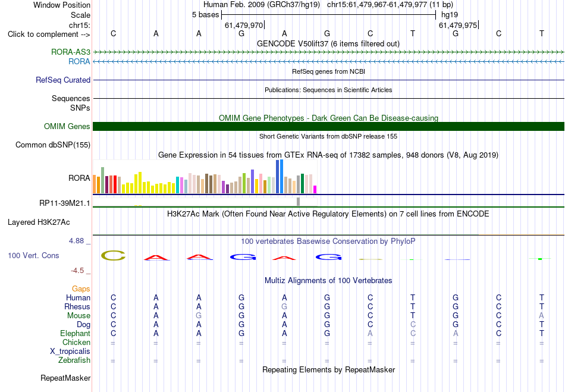Click the "Human" species label
Viewport: 565px width, 392px height.
[78, 297]
